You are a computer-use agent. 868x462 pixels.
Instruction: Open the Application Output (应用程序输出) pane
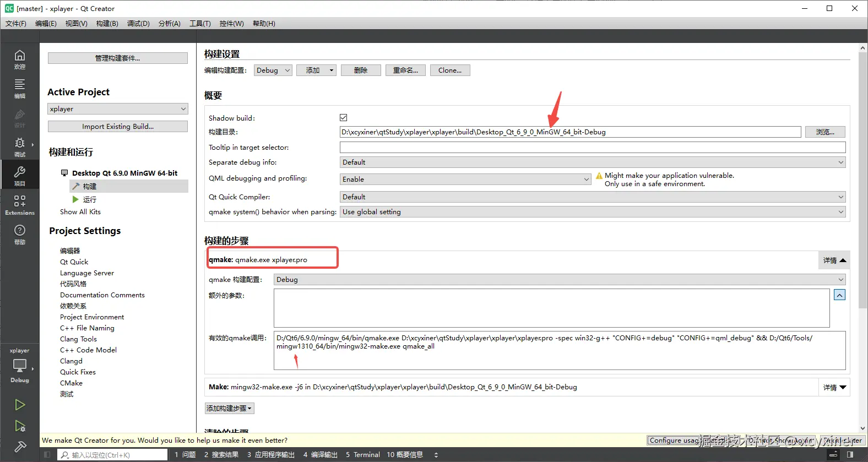pos(271,455)
